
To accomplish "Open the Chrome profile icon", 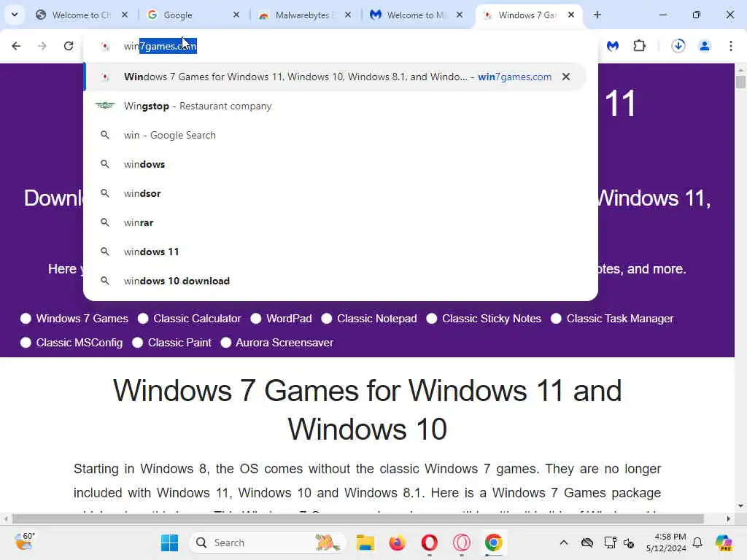I will [705, 46].
